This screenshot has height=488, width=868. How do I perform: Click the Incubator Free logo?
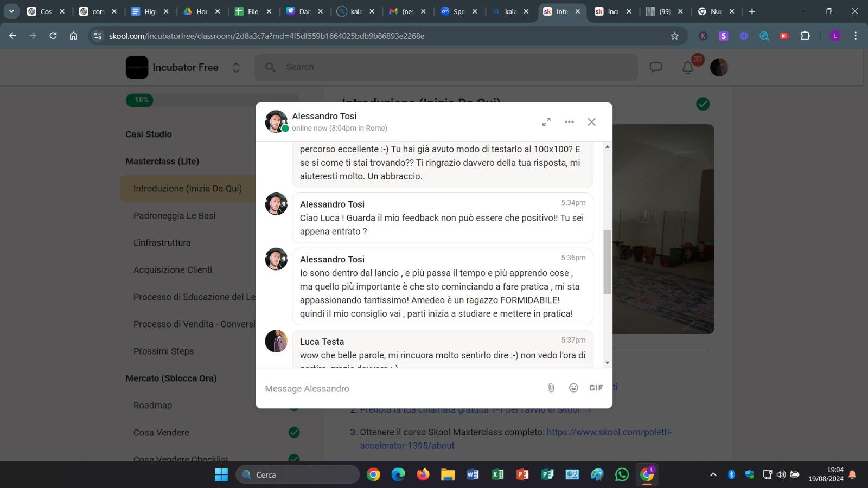[137, 67]
